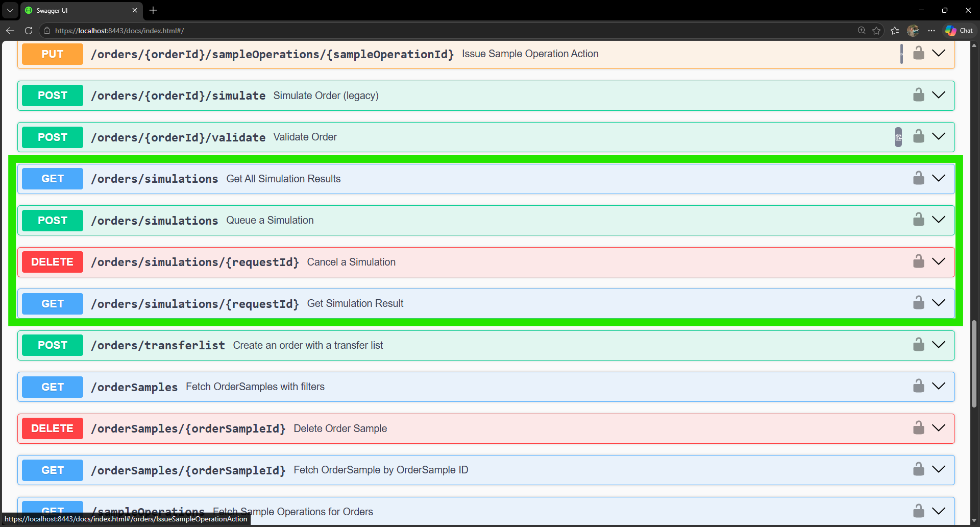Open the favorites list icon

895,31
